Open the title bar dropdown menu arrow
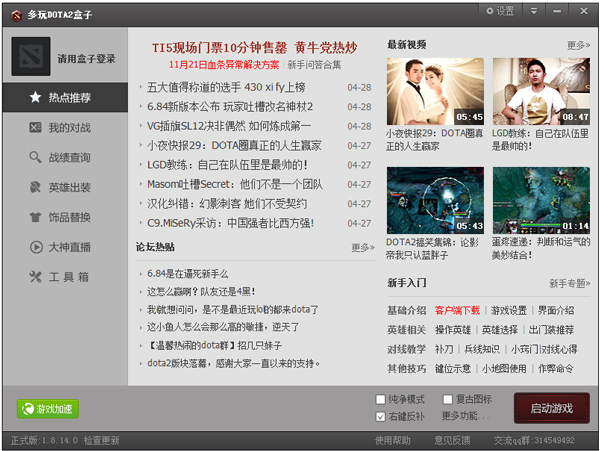The image size is (600, 451). click(x=536, y=10)
